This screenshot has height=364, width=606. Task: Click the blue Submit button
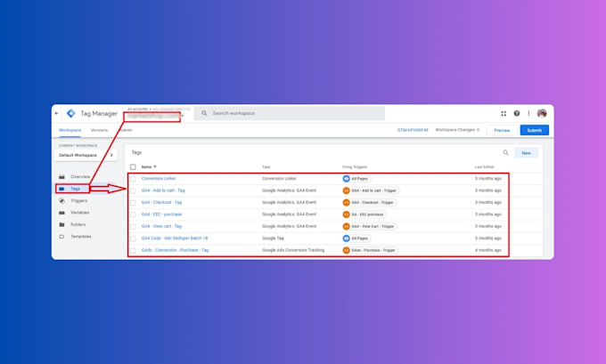click(x=534, y=131)
